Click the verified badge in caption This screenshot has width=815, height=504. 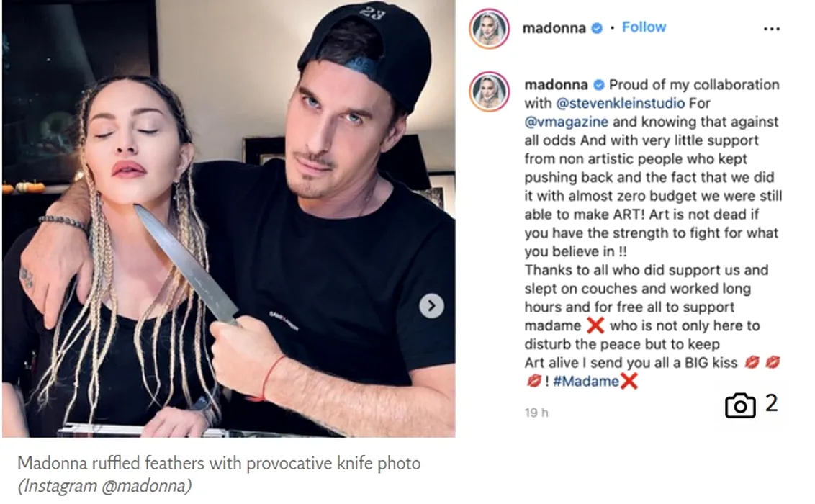coord(599,85)
